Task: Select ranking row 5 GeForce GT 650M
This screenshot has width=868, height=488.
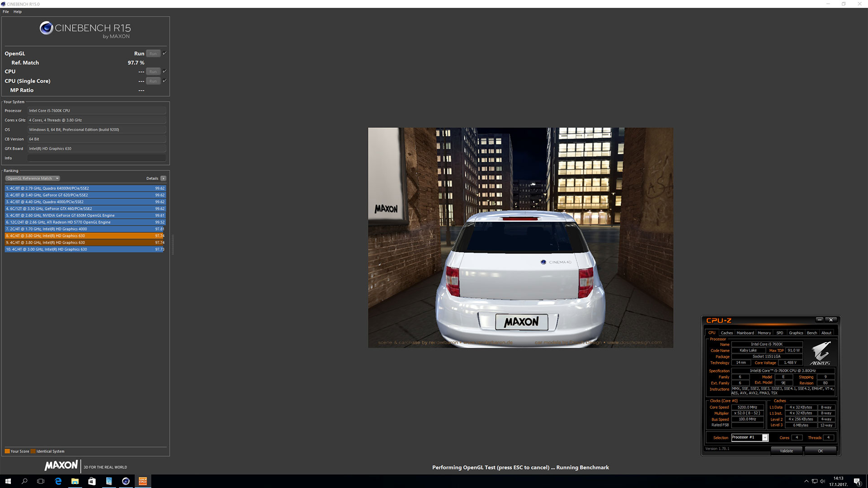Action: 85,216
